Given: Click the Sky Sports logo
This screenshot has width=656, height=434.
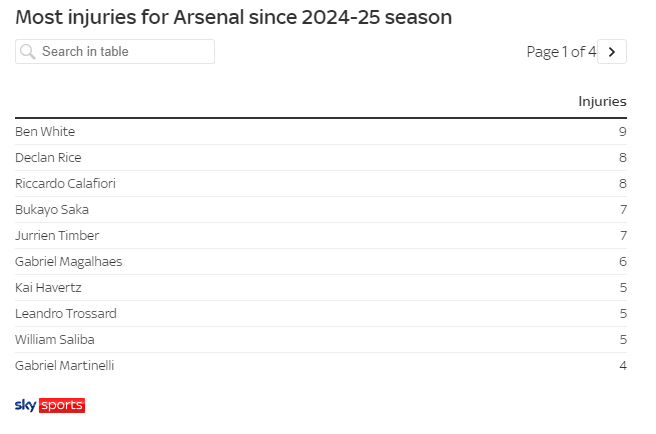Looking at the screenshot, I should (50, 405).
